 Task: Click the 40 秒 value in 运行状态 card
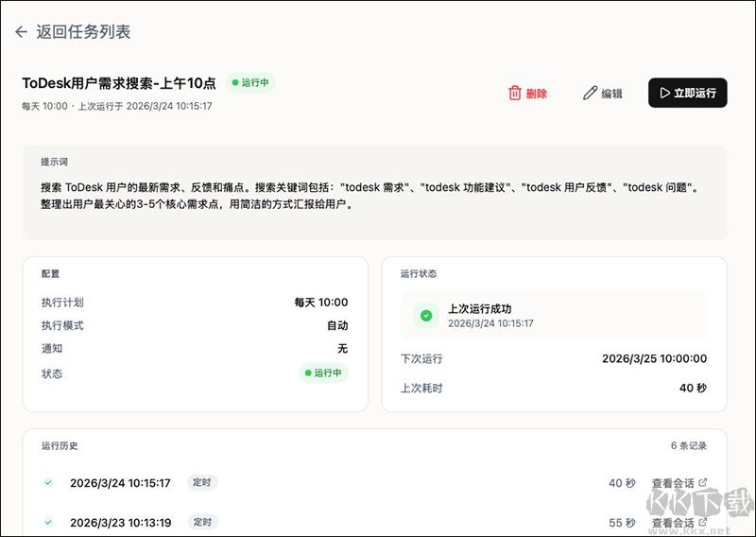[693, 388]
